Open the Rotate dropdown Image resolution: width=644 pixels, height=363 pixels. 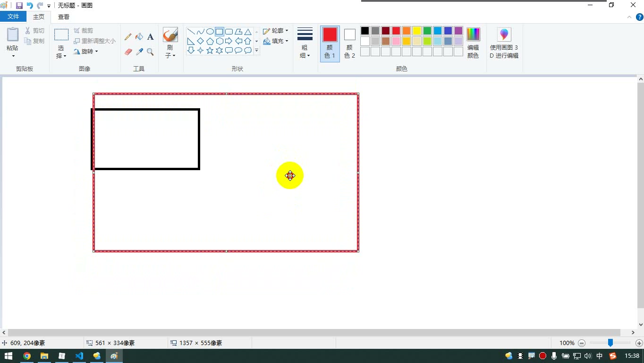(86, 52)
